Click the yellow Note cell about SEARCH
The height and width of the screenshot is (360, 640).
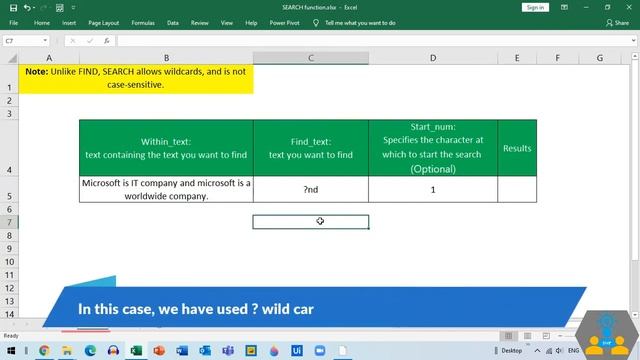click(x=136, y=79)
